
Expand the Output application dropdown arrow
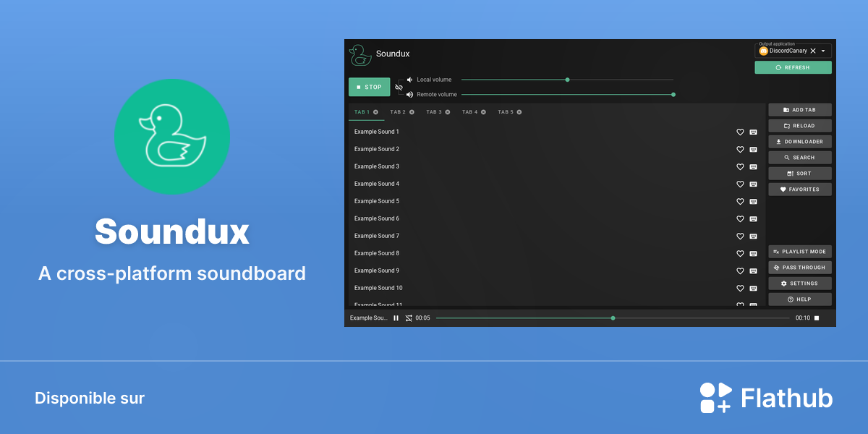point(823,51)
